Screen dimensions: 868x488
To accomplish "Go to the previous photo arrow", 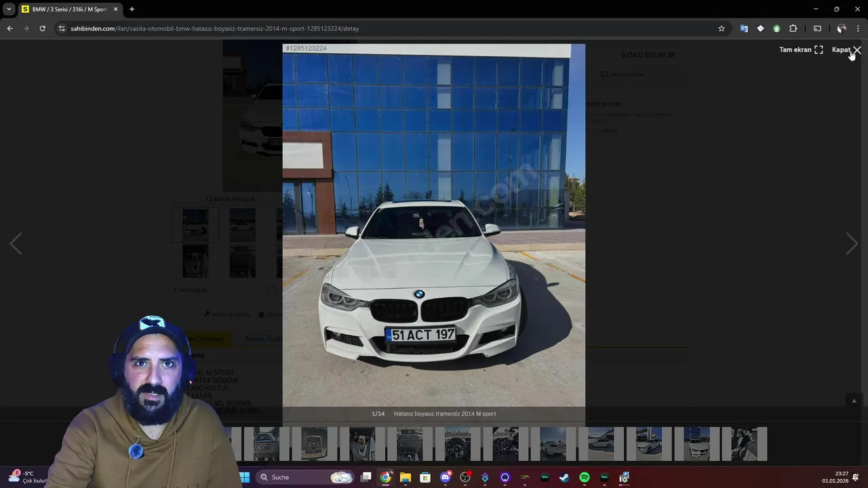I will [x=16, y=243].
